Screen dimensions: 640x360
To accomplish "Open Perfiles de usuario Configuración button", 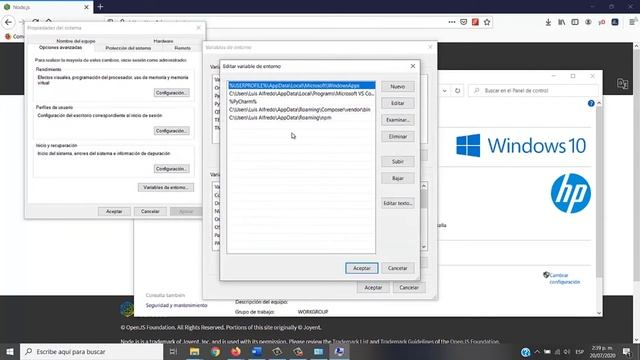I will pyautogui.click(x=171, y=131).
